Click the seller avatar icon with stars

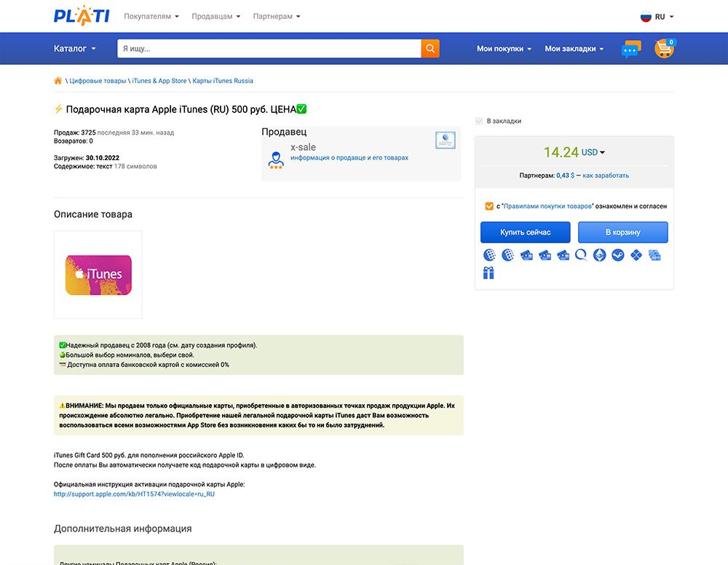tap(276, 159)
